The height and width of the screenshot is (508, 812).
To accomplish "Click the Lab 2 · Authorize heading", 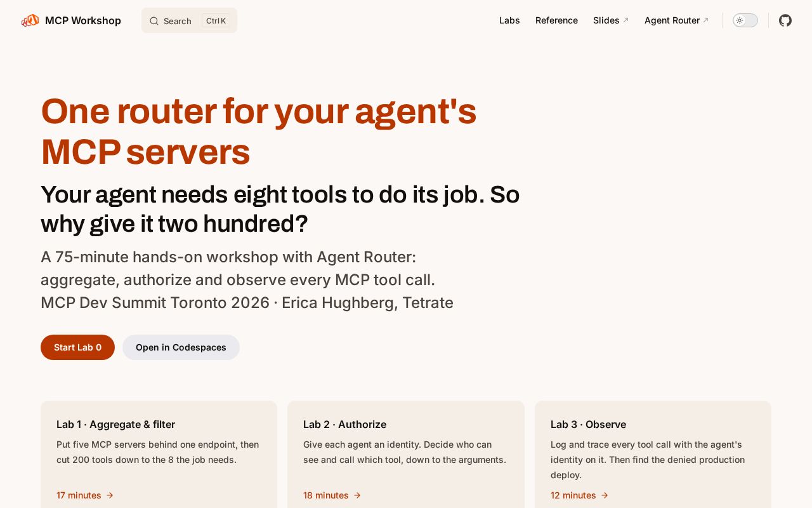I will (344, 424).
